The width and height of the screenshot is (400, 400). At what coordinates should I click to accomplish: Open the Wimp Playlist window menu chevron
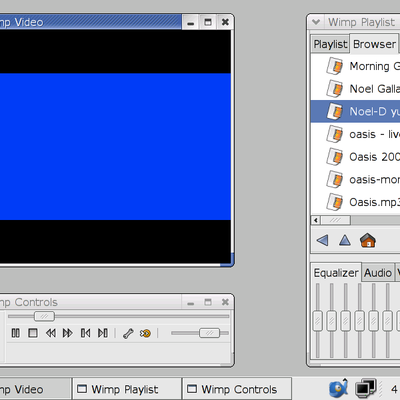tap(316, 22)
